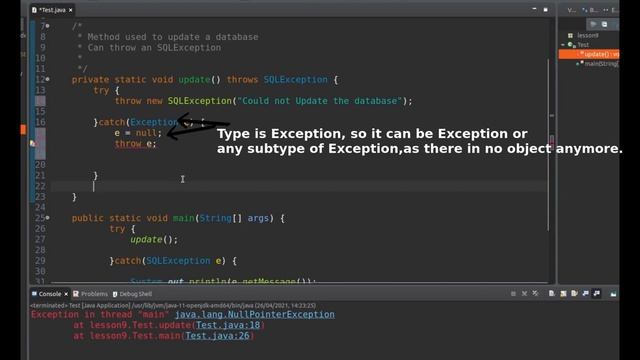Click the 'String[] args' parameter in main
Image resolution: width=640 pixels, height=360 pixels.
click(x=235, y=218)
